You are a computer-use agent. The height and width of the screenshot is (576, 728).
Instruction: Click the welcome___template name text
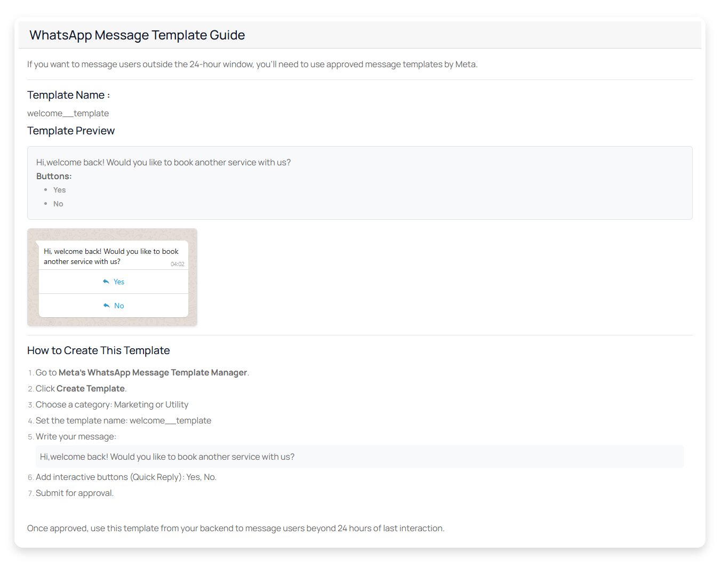pos(68,113)
